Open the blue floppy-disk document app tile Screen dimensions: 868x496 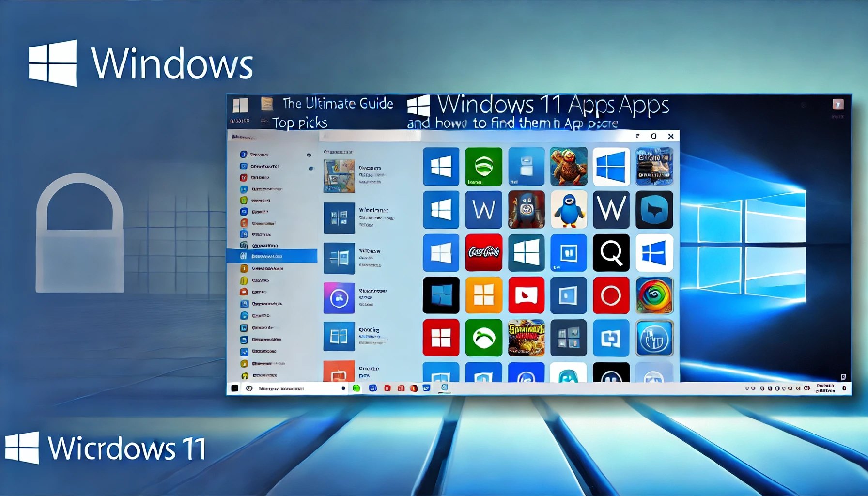526,167
